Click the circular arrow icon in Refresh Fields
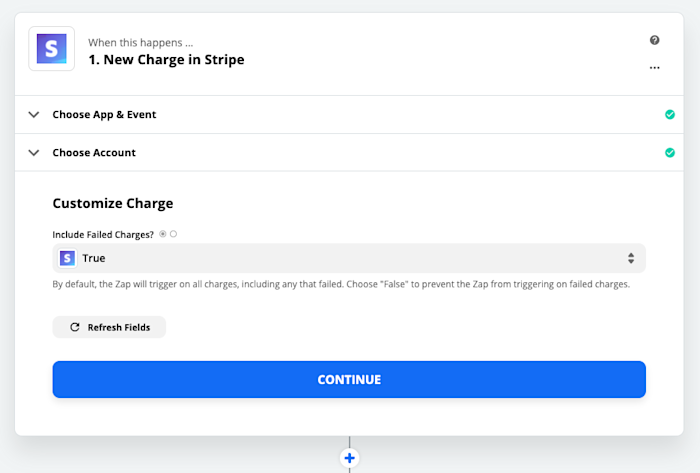 point(75,327)
